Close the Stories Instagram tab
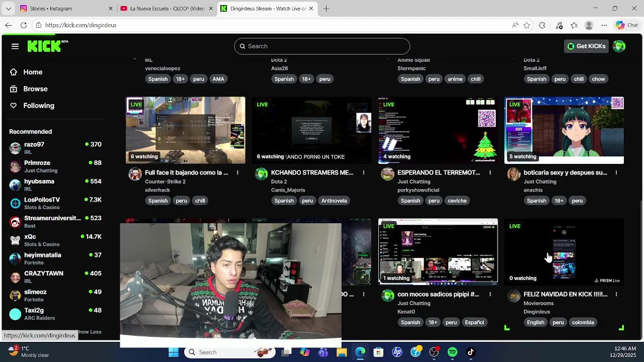The height and width of the screenshot is (362, 644). click(x=111, y=9)
